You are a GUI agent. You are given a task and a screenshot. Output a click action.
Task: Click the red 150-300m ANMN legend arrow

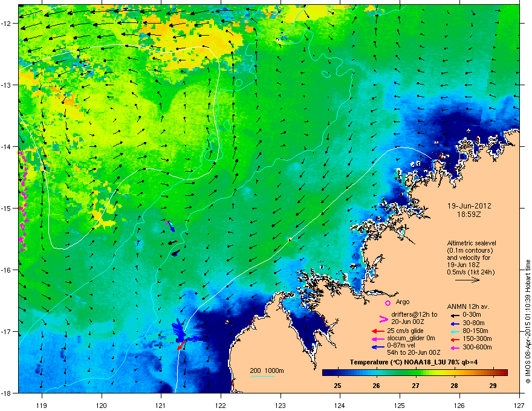click(x=455, y=339)
